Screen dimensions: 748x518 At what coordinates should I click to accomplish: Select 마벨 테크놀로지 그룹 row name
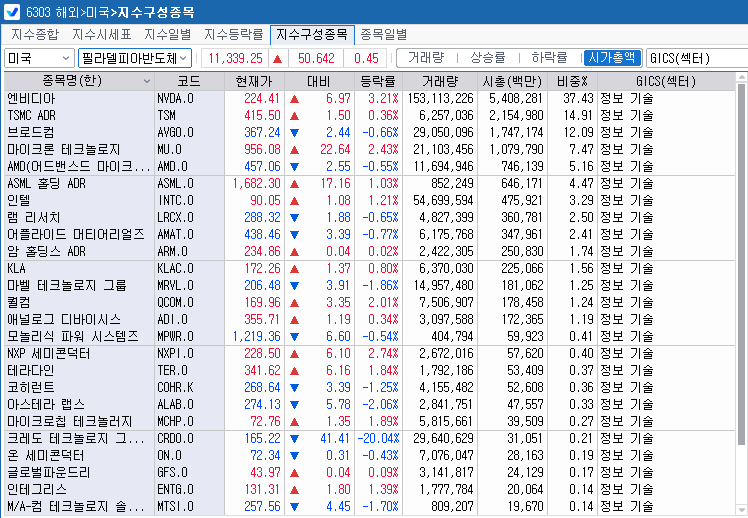tap(67, 286)
